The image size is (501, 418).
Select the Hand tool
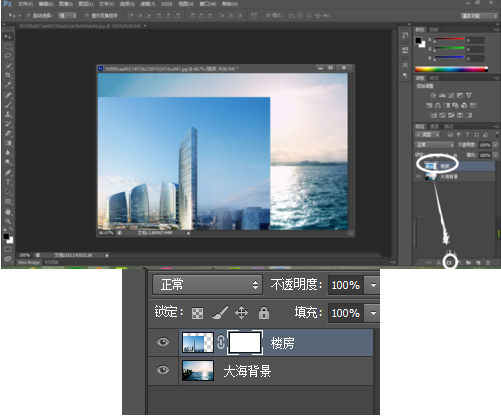8,212
